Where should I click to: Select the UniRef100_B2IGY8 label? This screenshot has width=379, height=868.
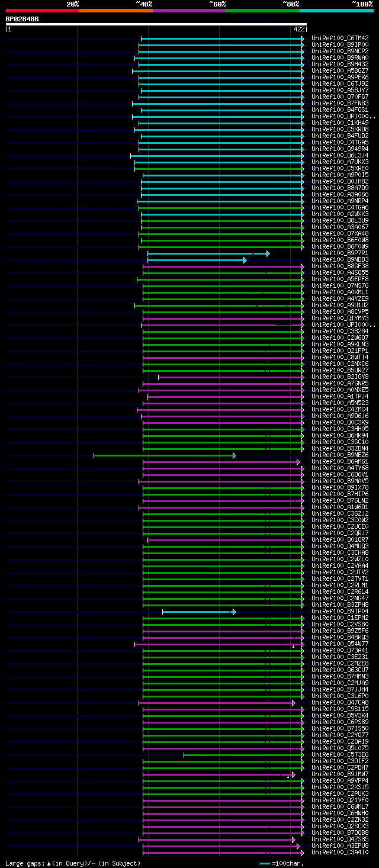340,377
